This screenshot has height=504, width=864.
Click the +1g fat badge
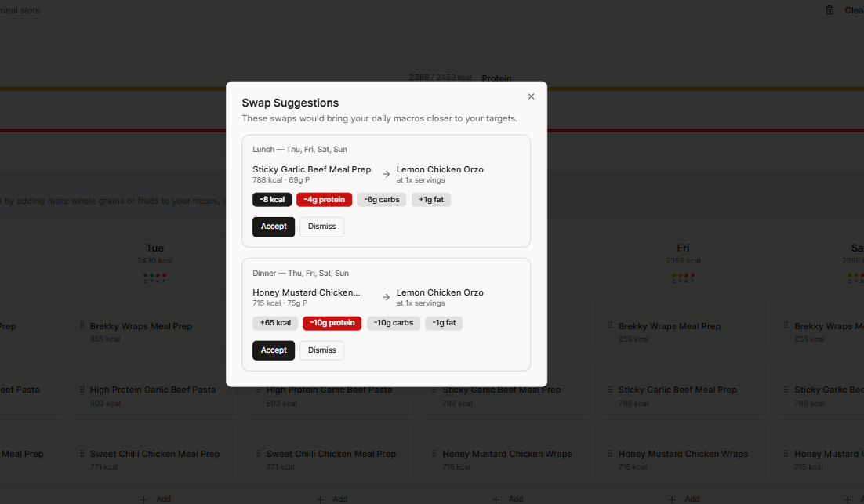click(x=431, y=199)
